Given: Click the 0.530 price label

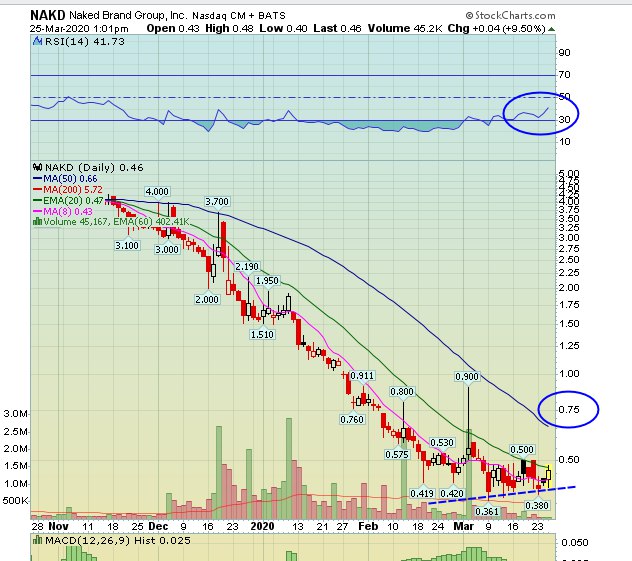Looking at the screenshot, I should pyautogui.click(x=442, y=443).
